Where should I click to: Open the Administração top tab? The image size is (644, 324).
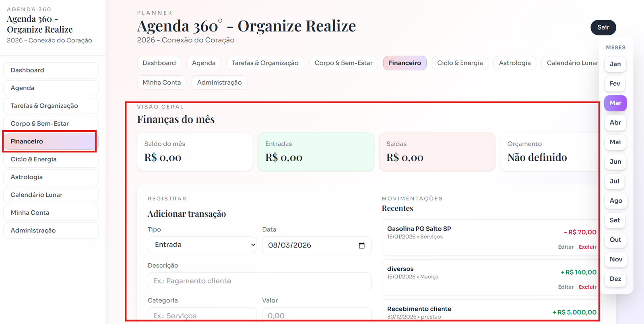click(x=219, y=83)
